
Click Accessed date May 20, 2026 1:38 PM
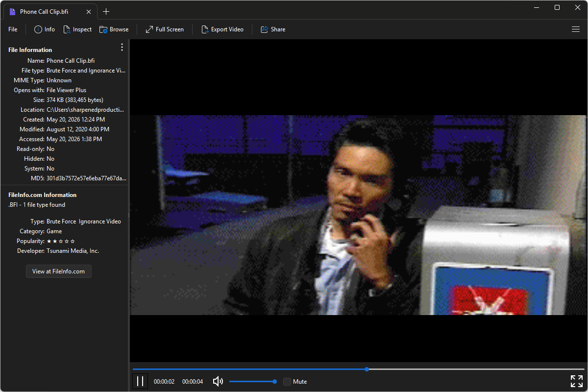[74, 139]
